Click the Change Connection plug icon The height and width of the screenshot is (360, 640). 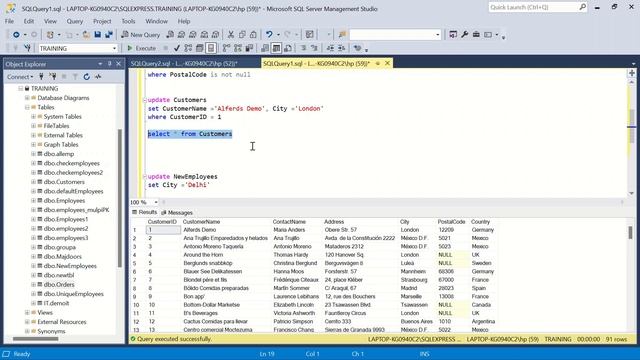pyautogui.click(x=27, y=48)
